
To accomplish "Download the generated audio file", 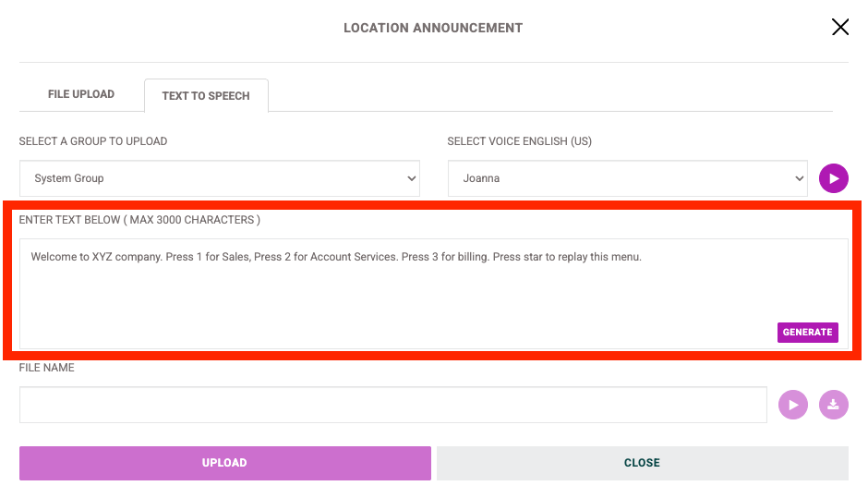I will [833, 405].
